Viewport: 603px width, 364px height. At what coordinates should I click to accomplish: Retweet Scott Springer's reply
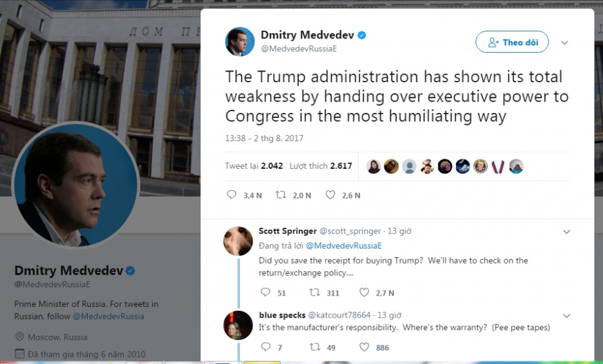point(314,292)
